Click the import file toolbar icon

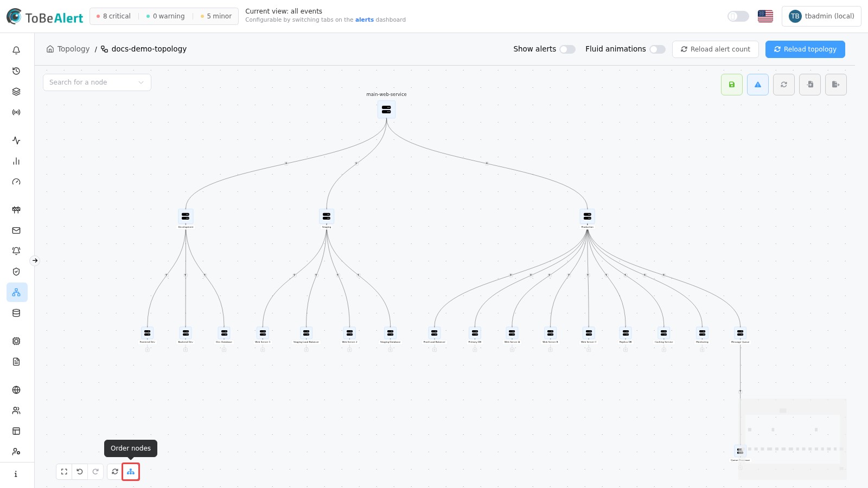[x=810, y=85]
